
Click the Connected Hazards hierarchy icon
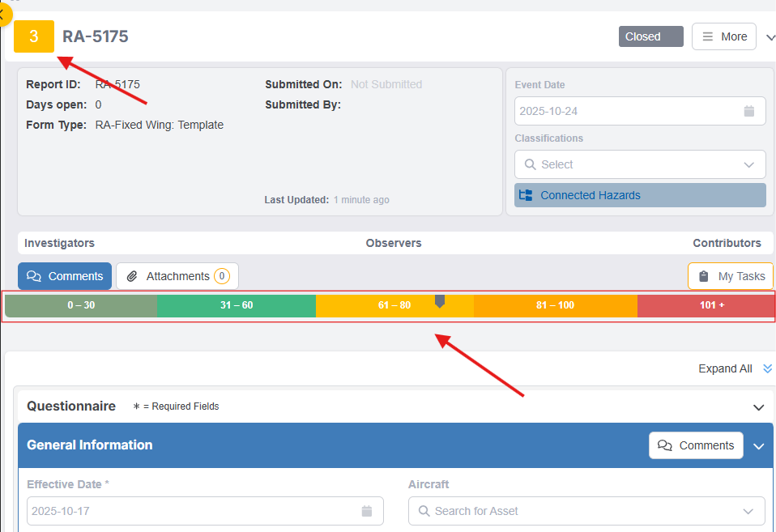tap(526, 195)
